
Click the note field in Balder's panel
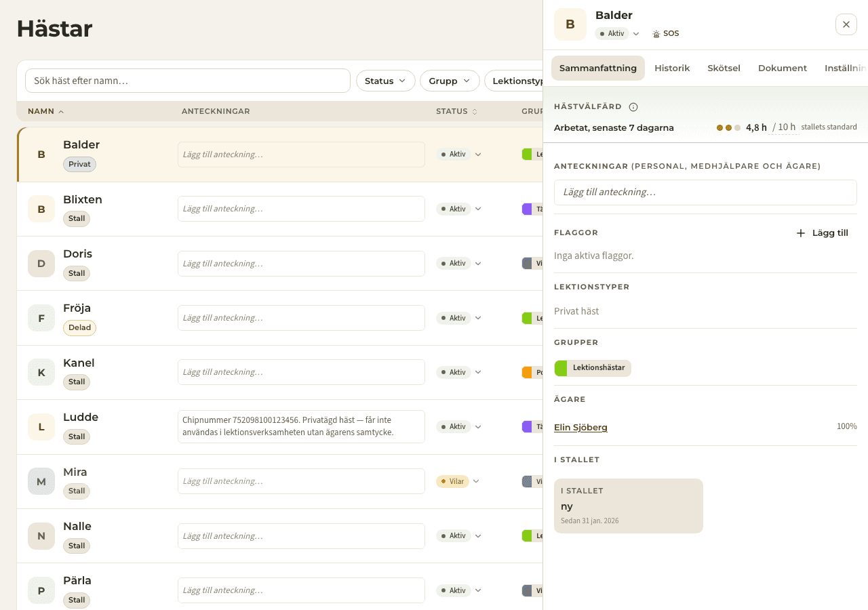(705, 192)
